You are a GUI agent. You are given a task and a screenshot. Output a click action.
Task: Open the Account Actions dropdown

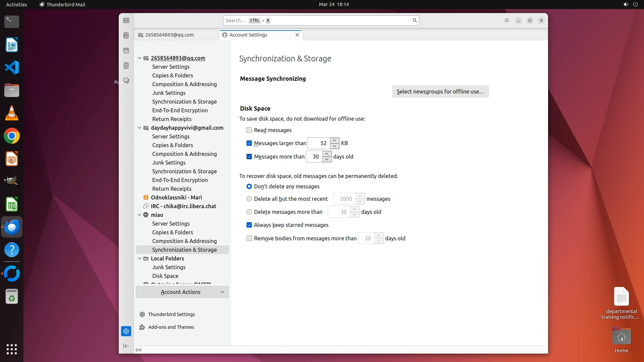(182, 292)
